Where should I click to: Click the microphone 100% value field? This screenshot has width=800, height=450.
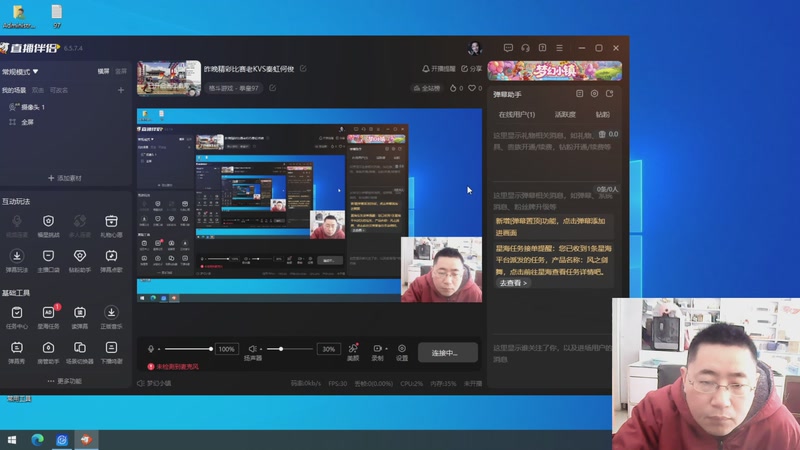(x=227, y=349)
